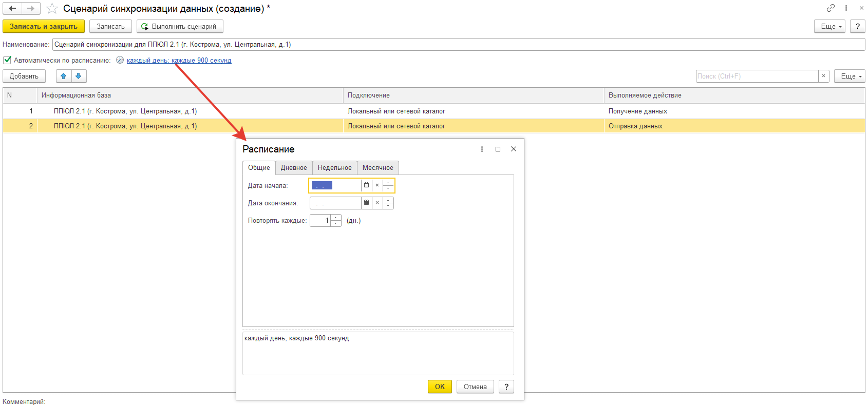The image size is (868, 405).
Task: Run Выполнить сценарий
Action: coord(180,26)
